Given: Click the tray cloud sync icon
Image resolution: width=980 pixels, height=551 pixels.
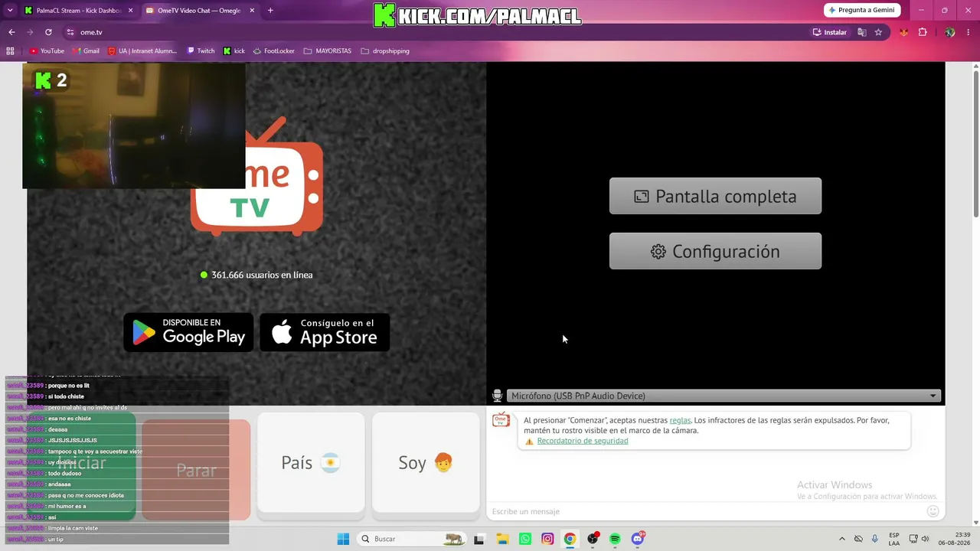Looking at the screenshot, I should [x=858, y=539].
